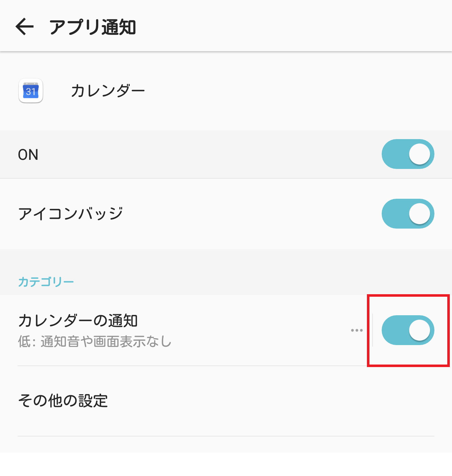This screenshot has width=452, height=476.
Task: Toggle カレンダーの通知 off
Action: pos(407,330)
